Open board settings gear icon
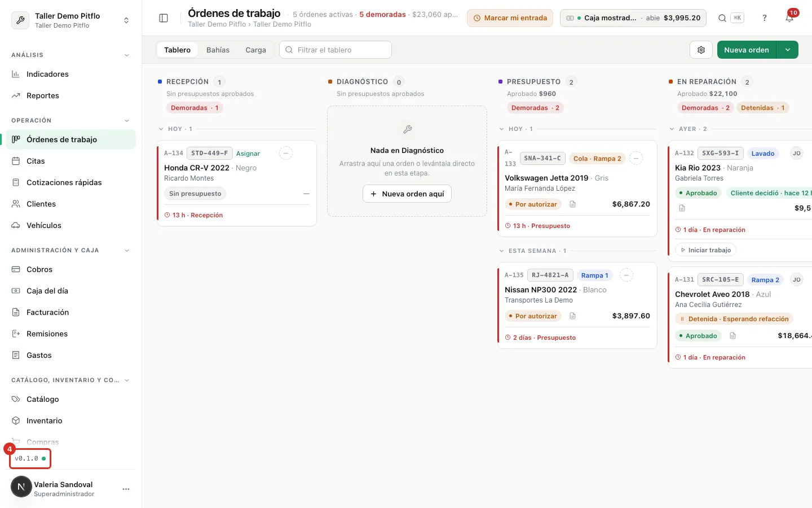 [701, 50]
